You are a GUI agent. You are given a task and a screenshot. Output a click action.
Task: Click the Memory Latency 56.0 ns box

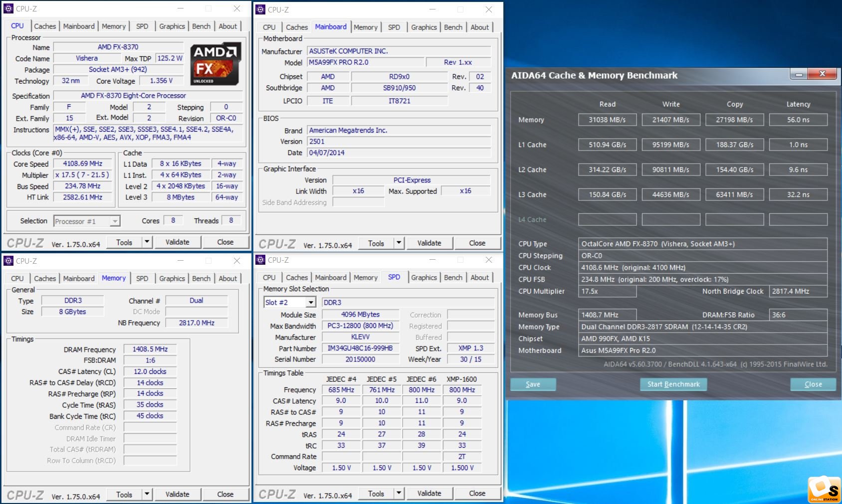(798, 120)
